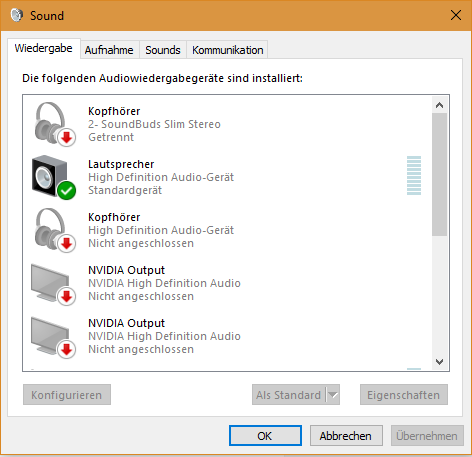Click the Sound speaker icon in title bar
The image size is (472, 457).
[16, 15]
